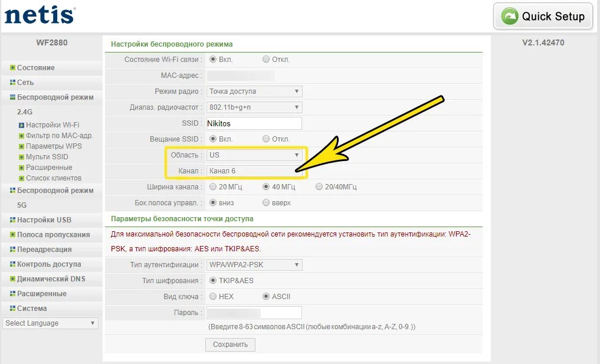Open Тип аутентификации dropdown
Image resolution: width=600 pixels, height=364 pixels.
click(x=254, y=265)
